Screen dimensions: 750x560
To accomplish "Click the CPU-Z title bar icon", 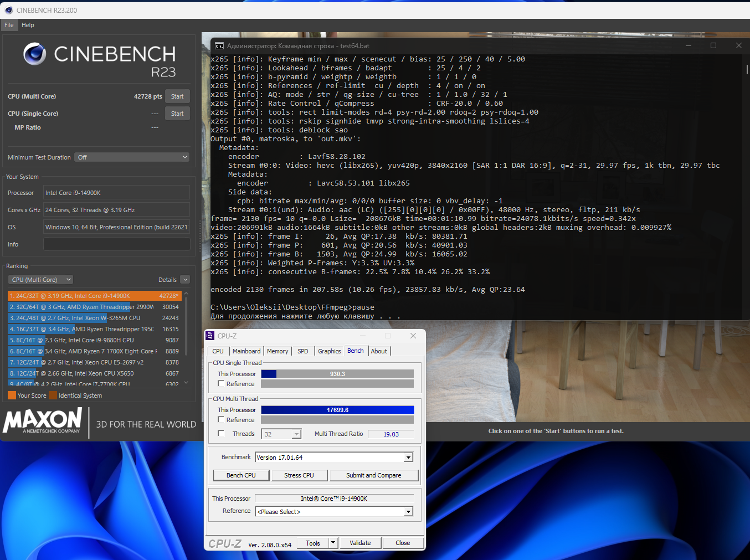I will click(x=210, y=336).
